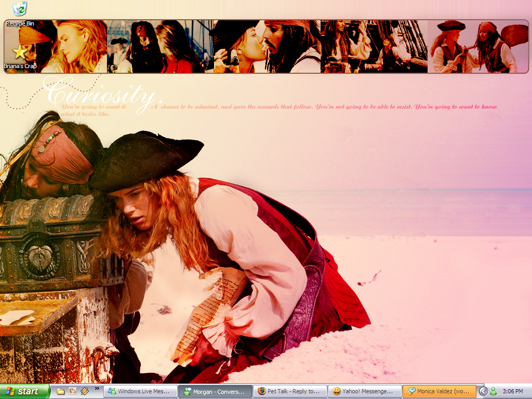Click the photo quick launch icon
The height and width of the screenshot is (399, 532).
(73, 391)
